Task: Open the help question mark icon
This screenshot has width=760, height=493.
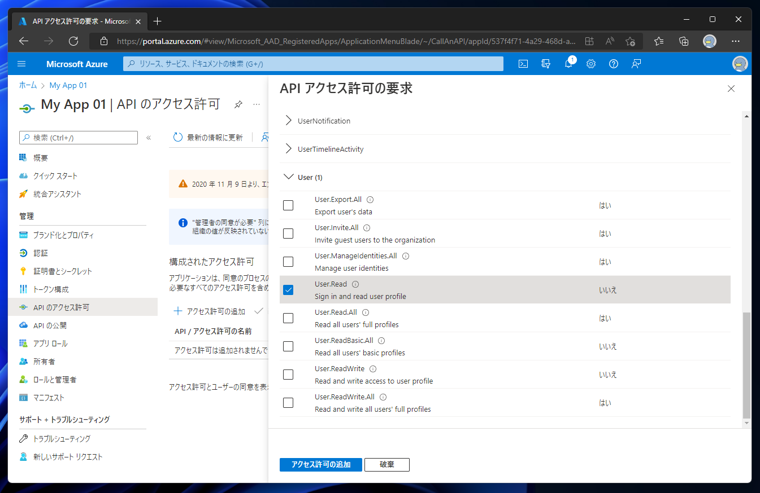Action: tap(614, 64)
